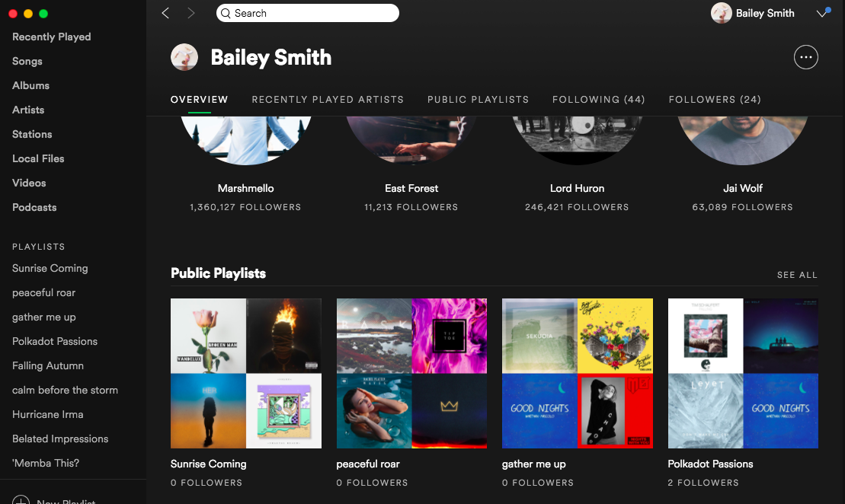Click Polkadot Passions title under its cover

coord(710,464)
